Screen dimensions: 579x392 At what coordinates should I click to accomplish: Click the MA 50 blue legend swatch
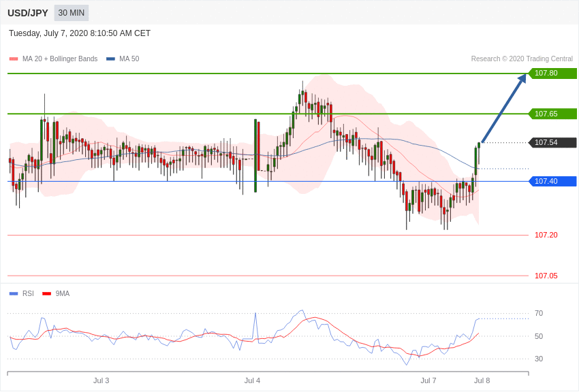110,59
